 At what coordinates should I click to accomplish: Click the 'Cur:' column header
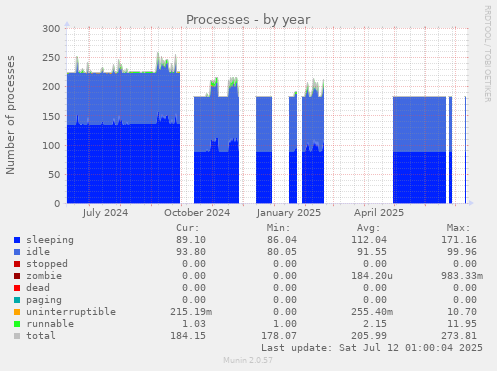188,228
